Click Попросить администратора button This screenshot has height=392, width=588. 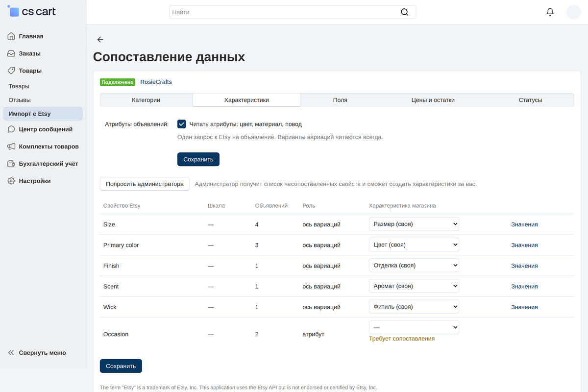click(145, 184)
